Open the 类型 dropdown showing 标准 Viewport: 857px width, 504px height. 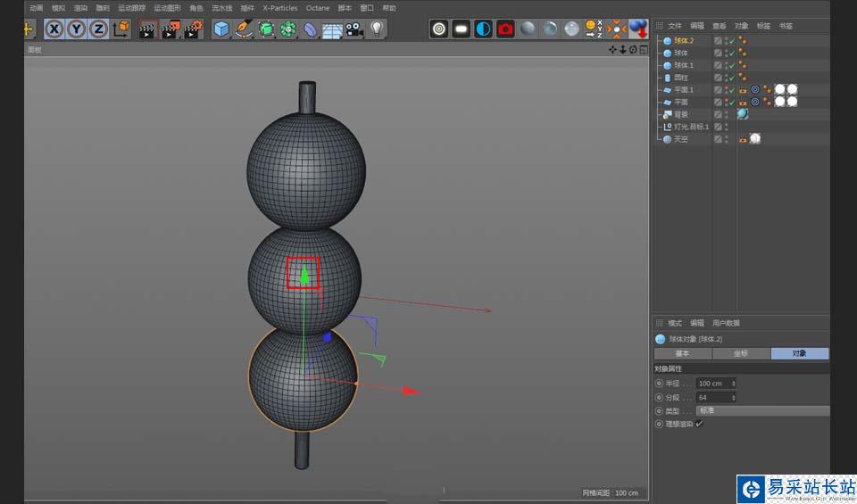pos(763,410)
